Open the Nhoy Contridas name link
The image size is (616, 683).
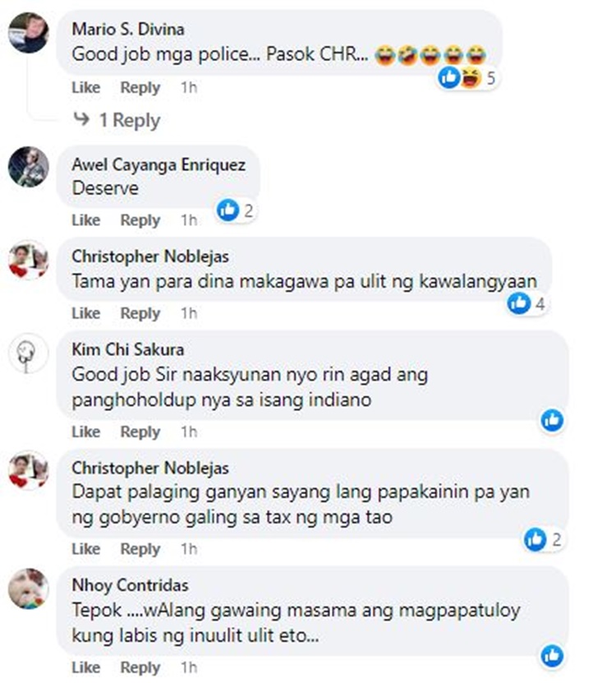pyautogui.click(x=130, y=585)
